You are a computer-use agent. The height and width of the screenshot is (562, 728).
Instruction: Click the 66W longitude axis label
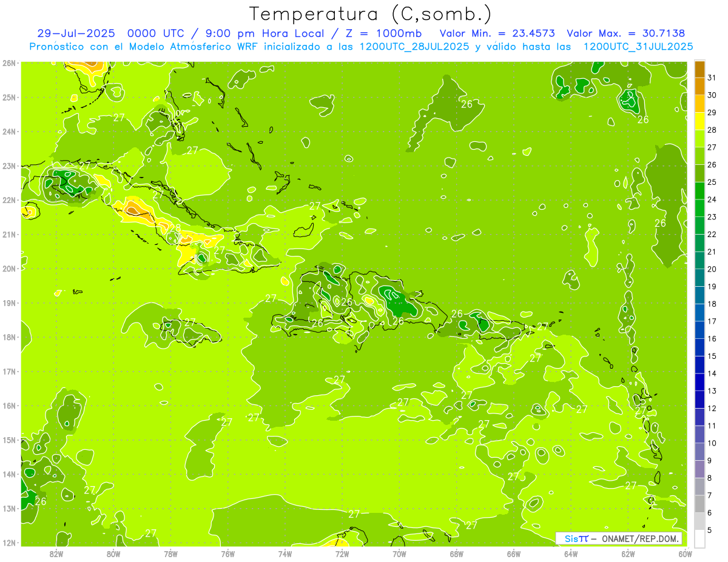click(x=513, y=554)
